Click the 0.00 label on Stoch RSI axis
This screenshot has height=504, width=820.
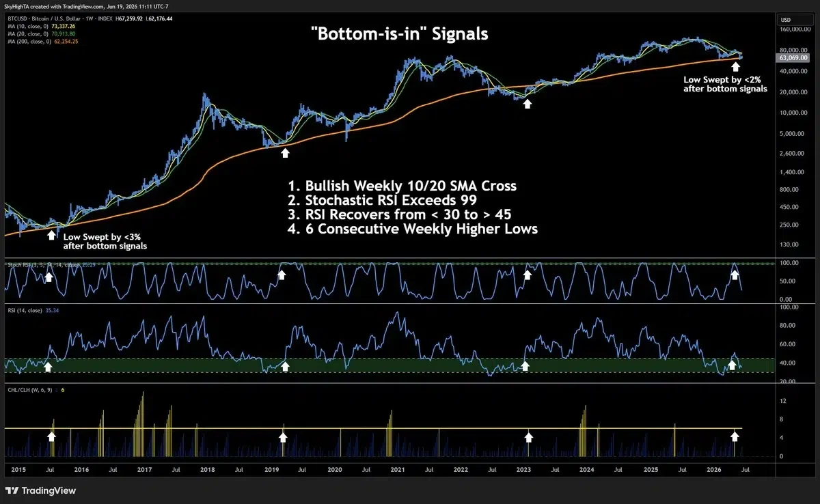[785, 300]
